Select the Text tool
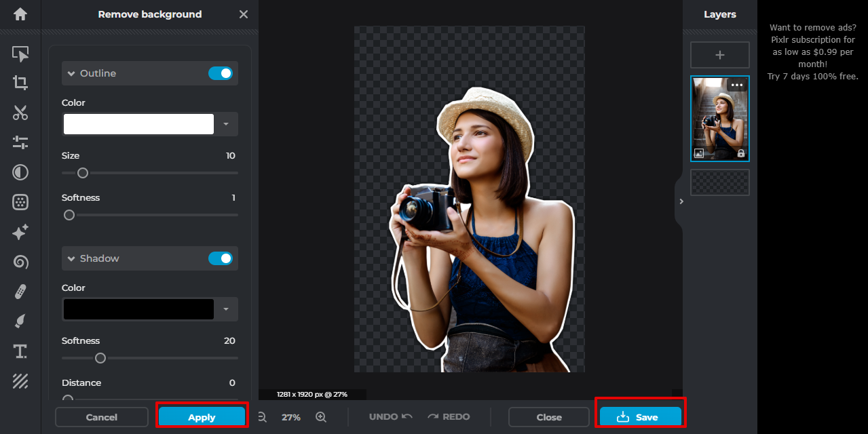This screenshot has width=868, height=434. point(20,351)
